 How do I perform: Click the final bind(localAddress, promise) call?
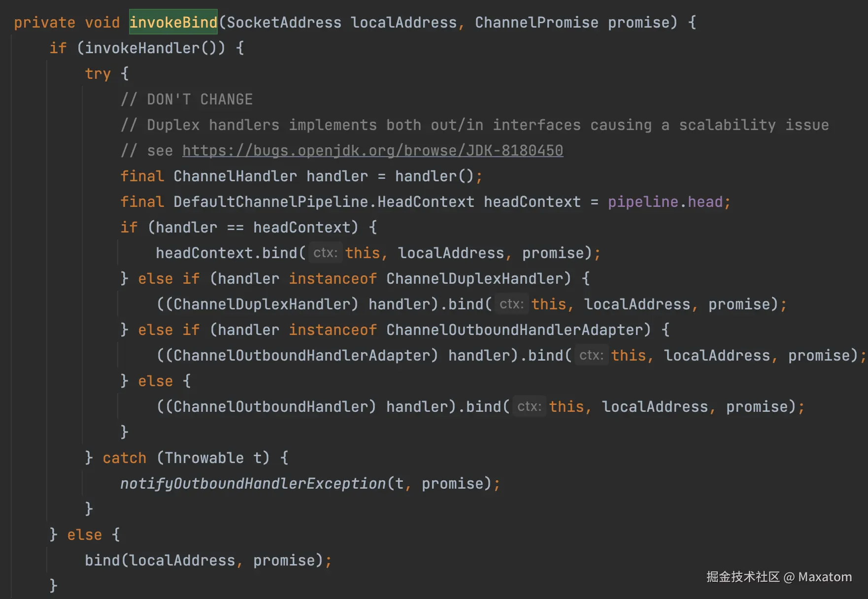coord(204,561)
